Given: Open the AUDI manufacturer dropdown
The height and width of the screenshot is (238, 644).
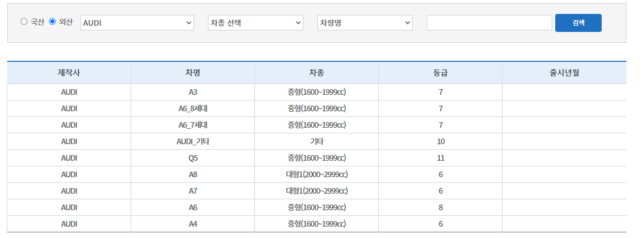Looking at the screenshot, I should (137, 23).
